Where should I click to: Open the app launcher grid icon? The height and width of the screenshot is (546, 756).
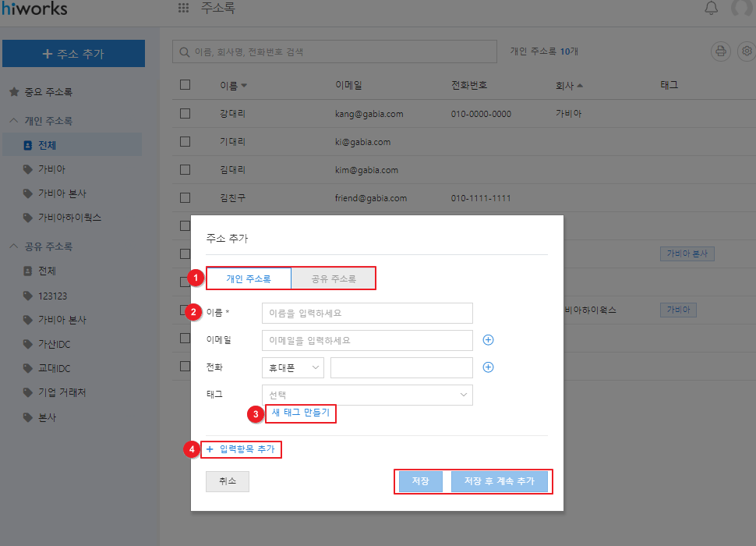click(184, 9)
